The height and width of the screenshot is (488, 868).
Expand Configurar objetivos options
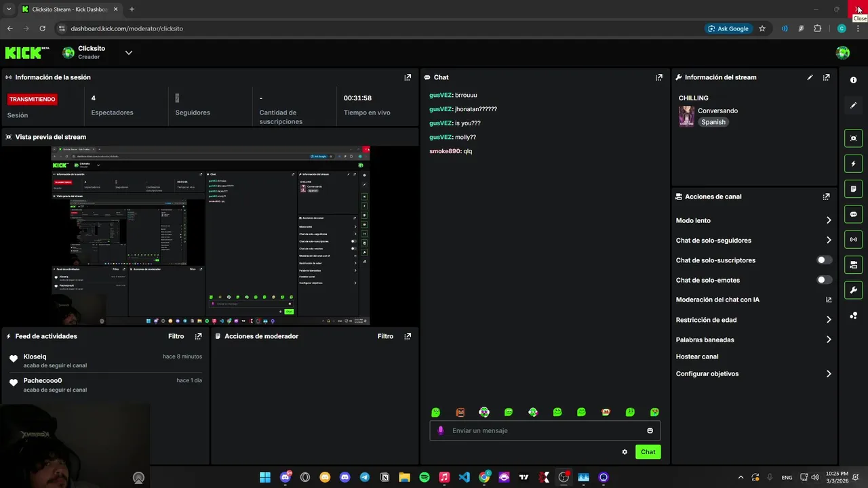click(829, 373)
